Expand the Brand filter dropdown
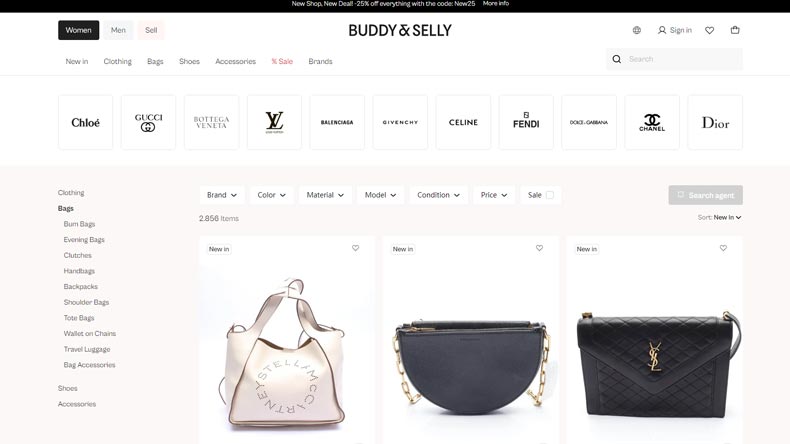This screenshot has width=790, height=444. [222, 195]
